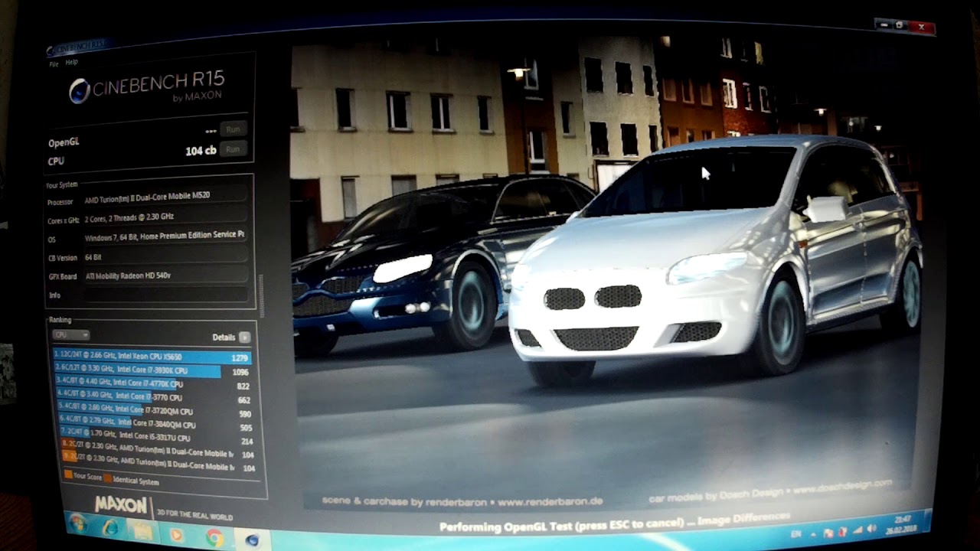Image resolution: width=980 pixels, height=551 pixels.
Task: Open the volume speaker tray icon
Action: [871, 528]
